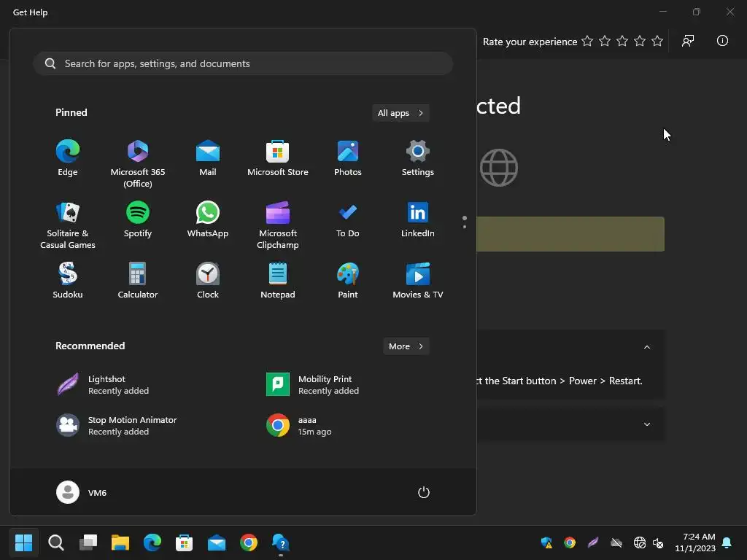Viewport: 747px width, 560px height.
Task: Open Windows Security tray icon
Action: click(546, 542)
